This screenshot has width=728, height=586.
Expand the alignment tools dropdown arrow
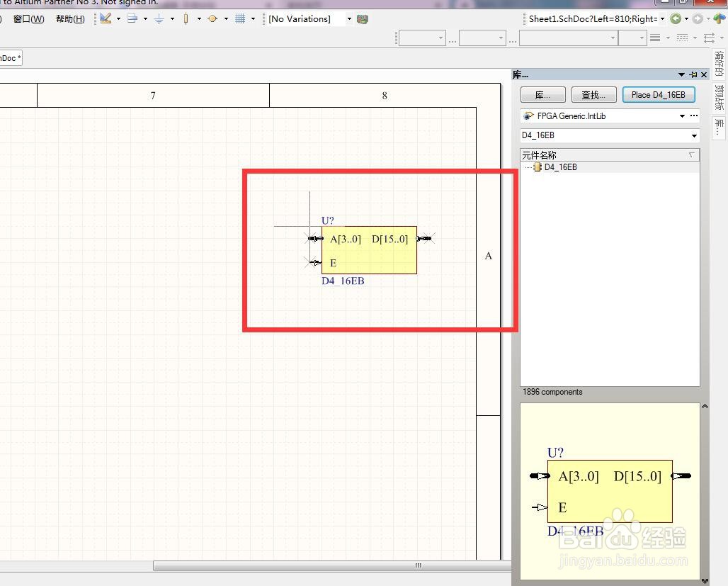coord(145,19)
